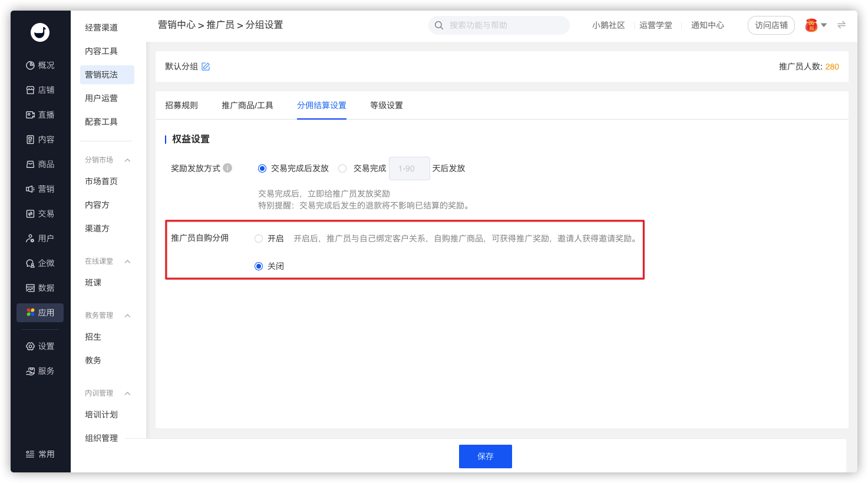Click the switch arrows icon at top right
The height and width of the screenshot is (483, 868).
841,25
